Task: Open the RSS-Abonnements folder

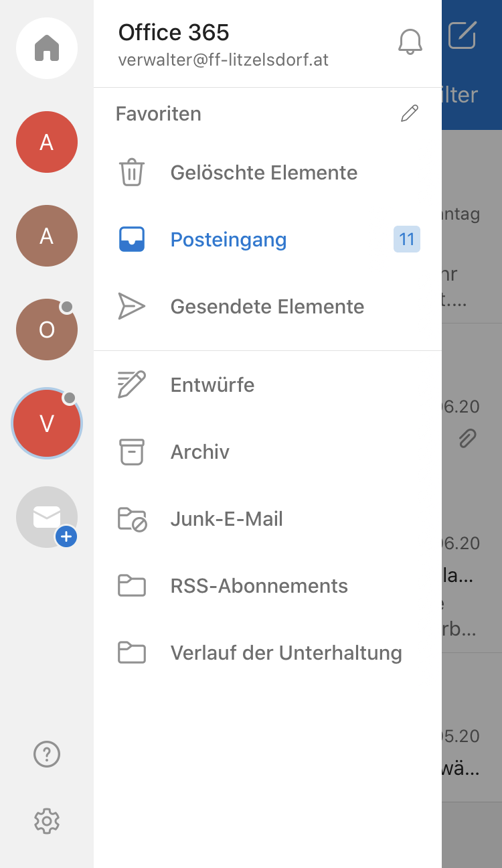Action: pos(268,585)
